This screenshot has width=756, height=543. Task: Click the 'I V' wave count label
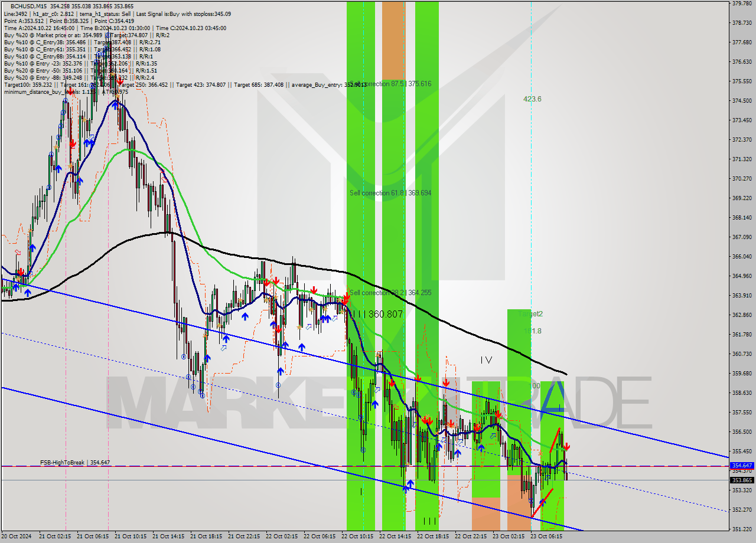point(486,359)
